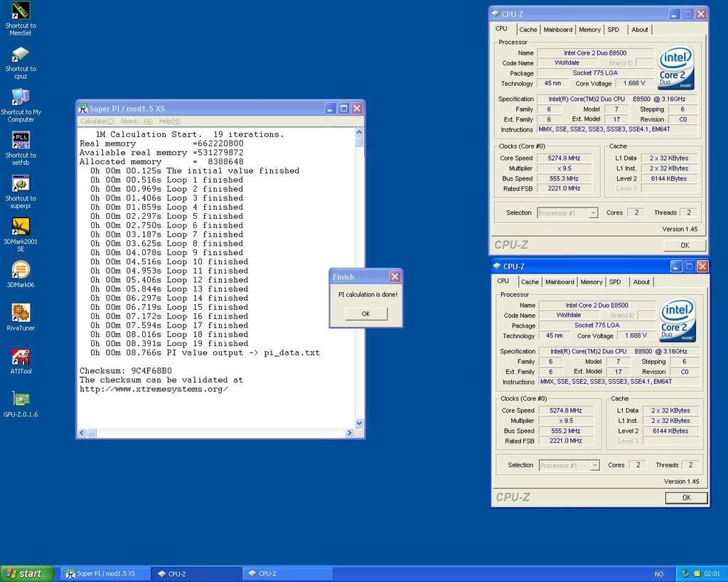This screenshot has width=728, height=582.
Task: Click the Checksum: 9C4F68B0 line
Action: point(126,371)
